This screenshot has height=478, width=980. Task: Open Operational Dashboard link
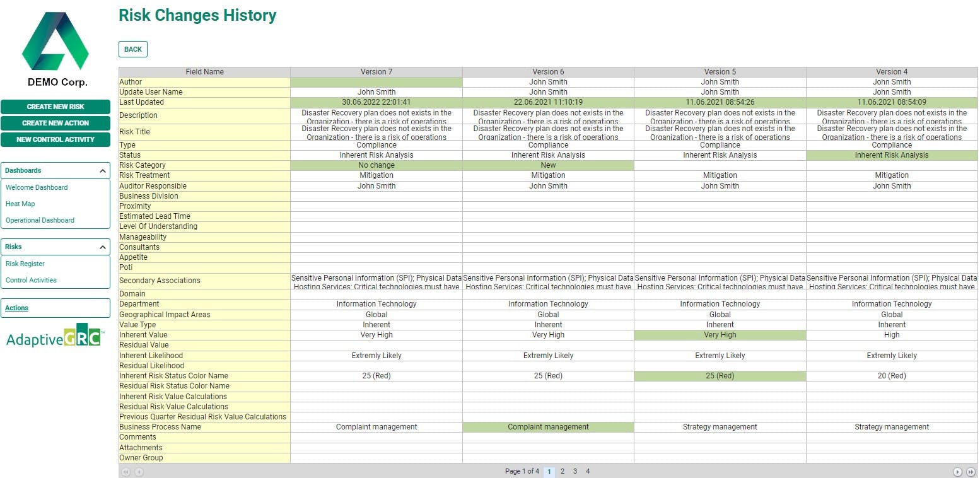tap(40, 220)
